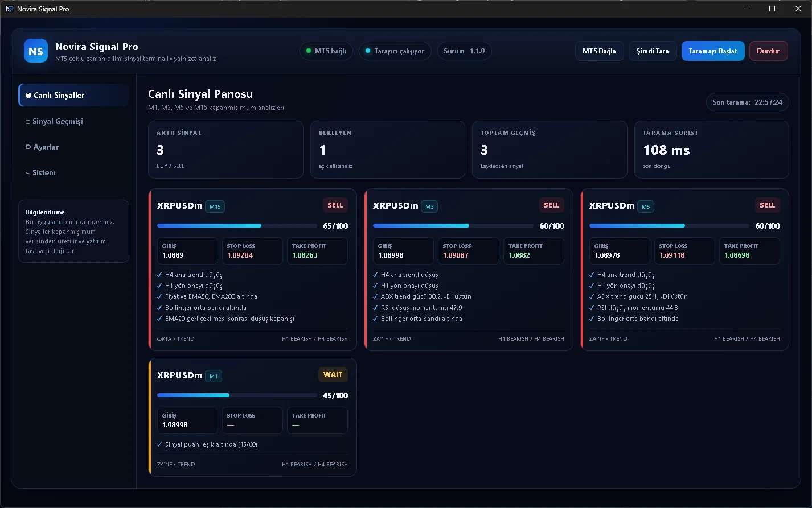This screenshot has width=812, height=508.
Task: Click the Stop Loss 1.09204 value box
Action: click(252, 251)
